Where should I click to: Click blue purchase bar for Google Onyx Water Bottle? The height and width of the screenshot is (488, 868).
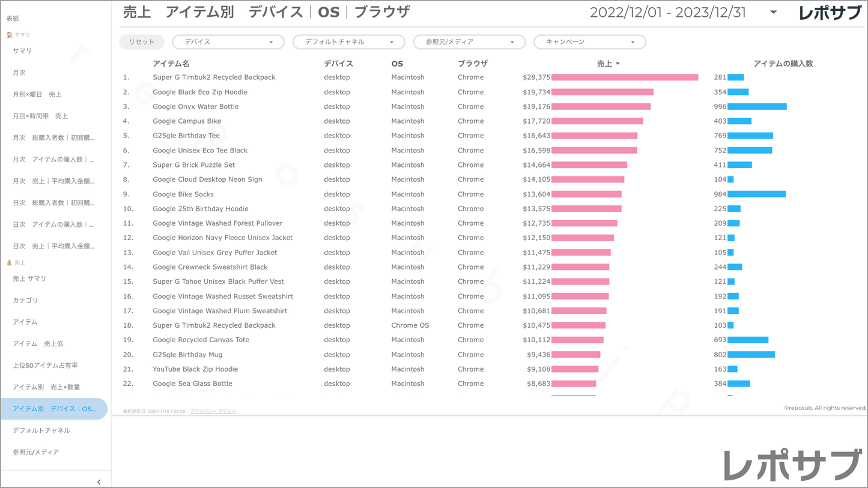pyautogui.click(x=757, y=107)
